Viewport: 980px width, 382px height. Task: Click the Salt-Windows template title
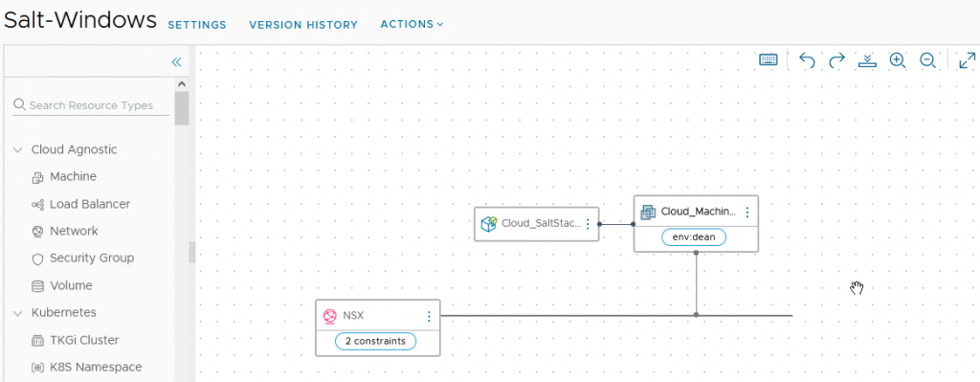(80, 20)
